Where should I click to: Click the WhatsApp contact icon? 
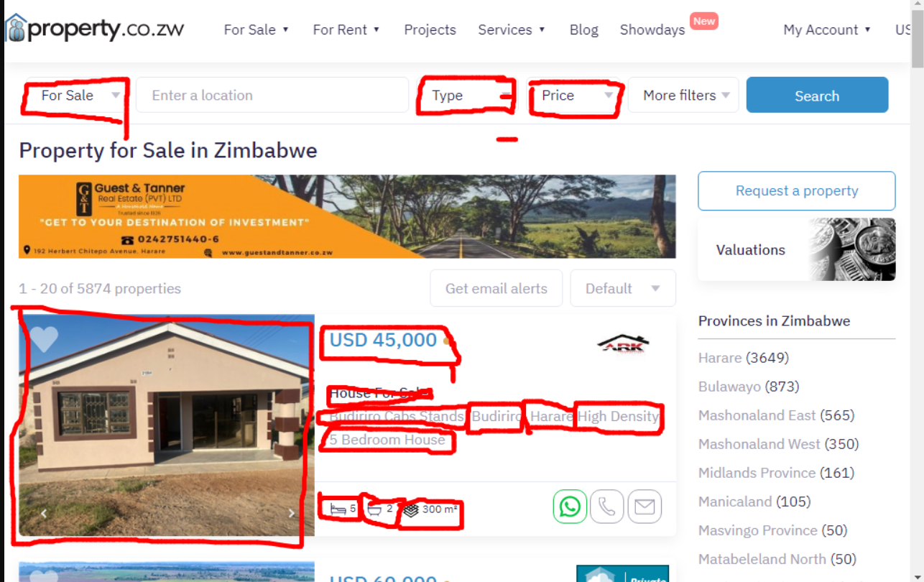(570, 507)
